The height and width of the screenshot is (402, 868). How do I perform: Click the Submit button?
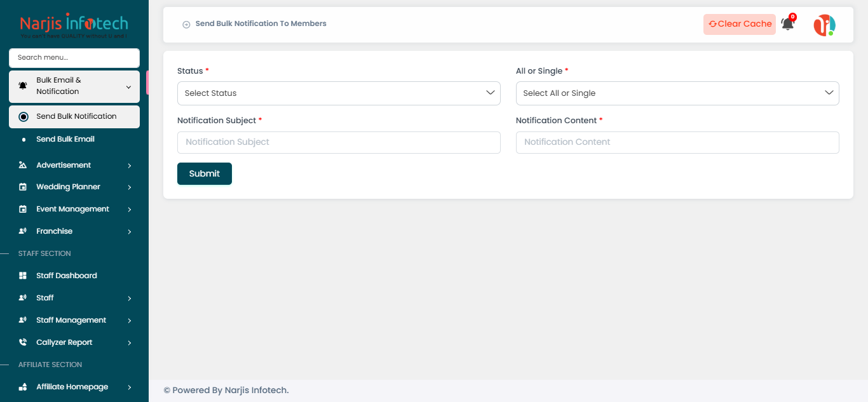point(205,173)
